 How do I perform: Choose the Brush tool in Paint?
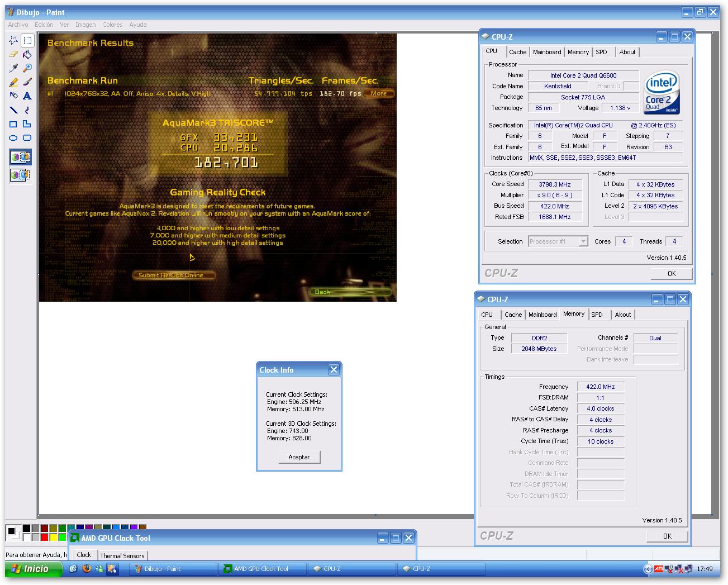click(27, 82)
